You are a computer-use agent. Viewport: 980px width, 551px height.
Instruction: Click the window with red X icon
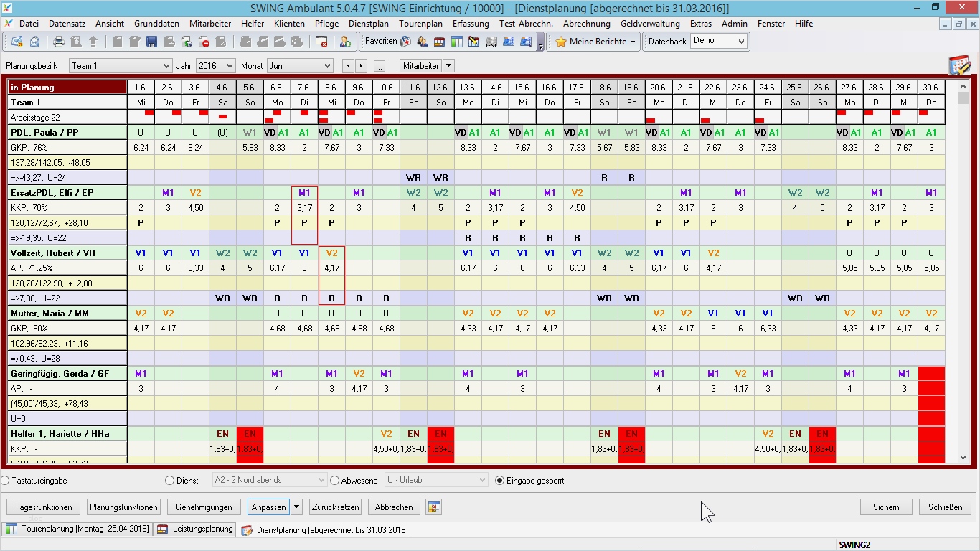[321, 42]
